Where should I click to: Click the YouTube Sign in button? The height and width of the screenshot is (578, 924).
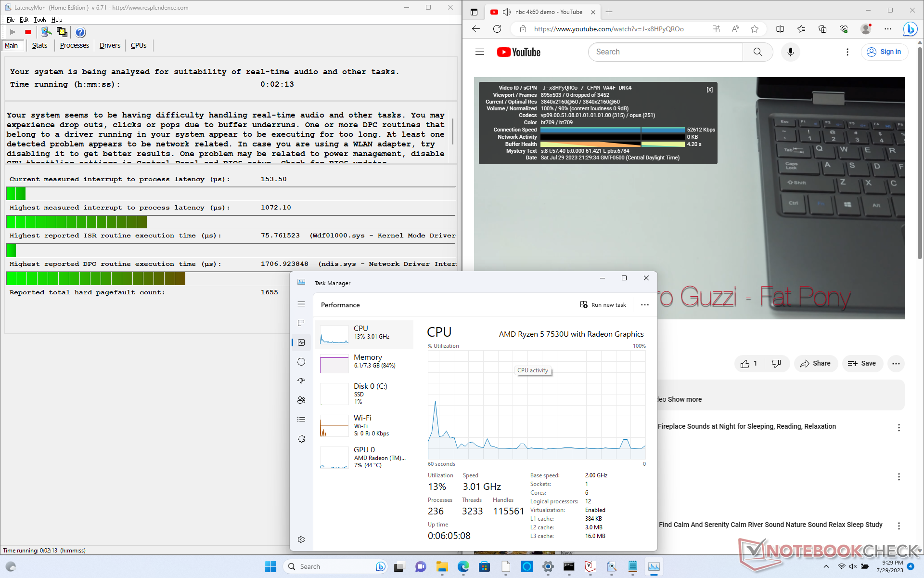(884, 52)
